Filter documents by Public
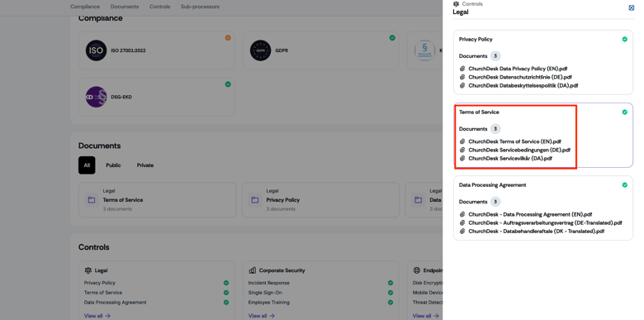 (113, 165)
